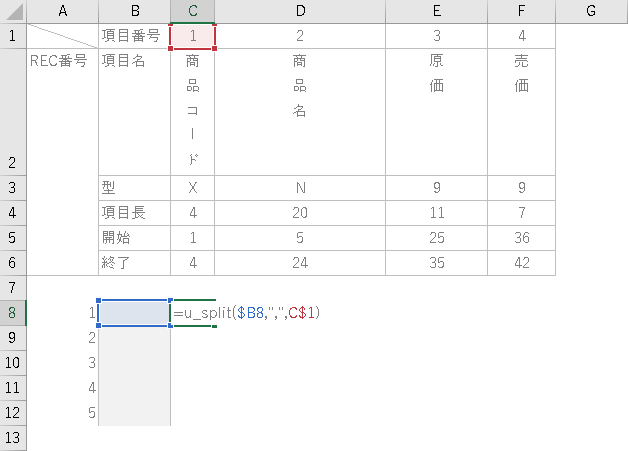Click cell A9 with value 2
Screen dimensions: 628x451
(62, 338)
